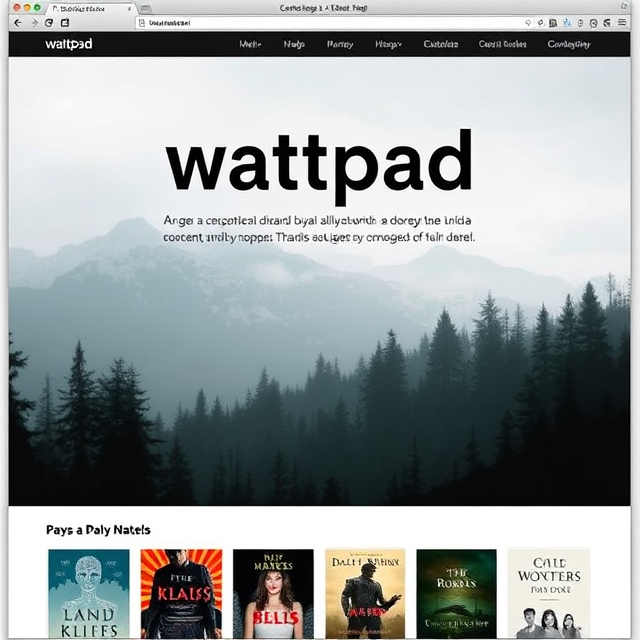Image resolution: width=640 pixels, height=640 pixels.
Task: Open the two-word item of the navigation bar
Action: 502,44
